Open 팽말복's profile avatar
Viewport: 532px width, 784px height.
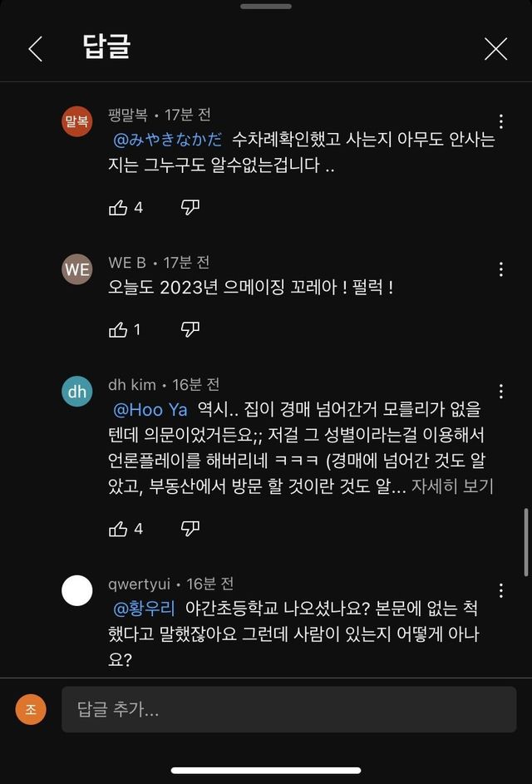[77, 121]
